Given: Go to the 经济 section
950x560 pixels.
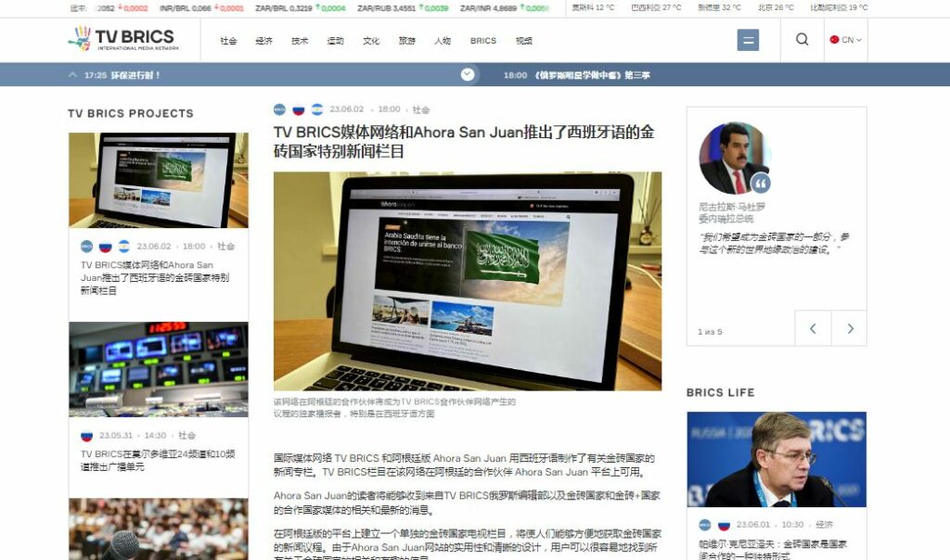Looking at the screenshot, I should pyautogui.click(x=263, y=41).
